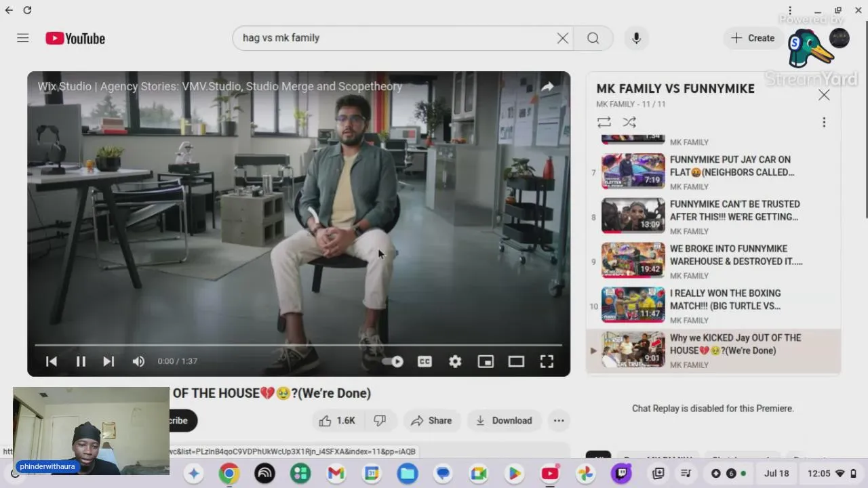
Task: Open Google Meet from the shelf
Action: pyautogui.click(x=479, y=473)
